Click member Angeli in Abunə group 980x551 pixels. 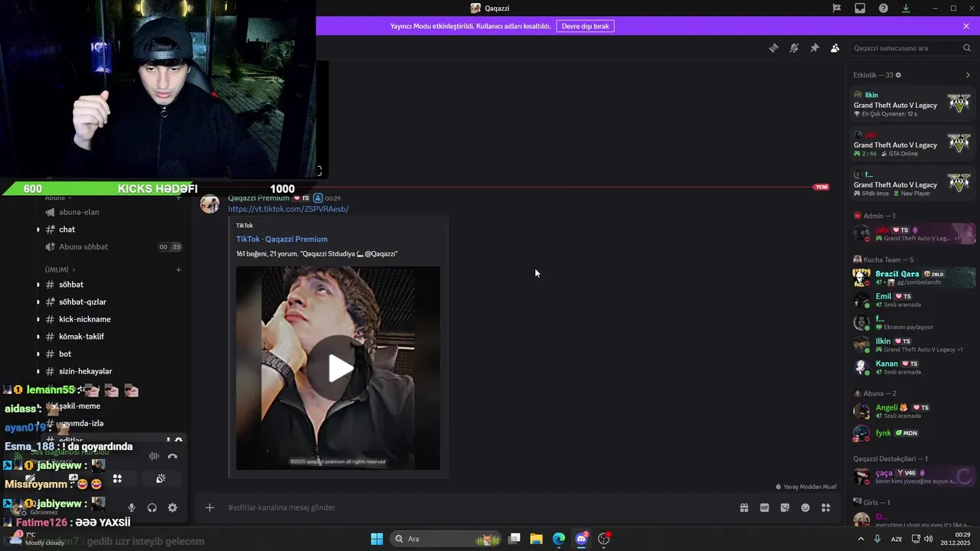tap(913, 411)
